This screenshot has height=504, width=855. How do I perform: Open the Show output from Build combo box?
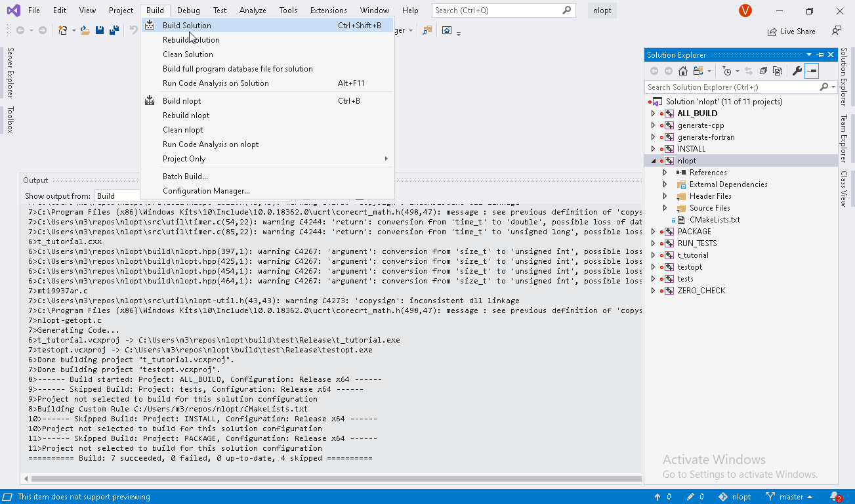117,196
